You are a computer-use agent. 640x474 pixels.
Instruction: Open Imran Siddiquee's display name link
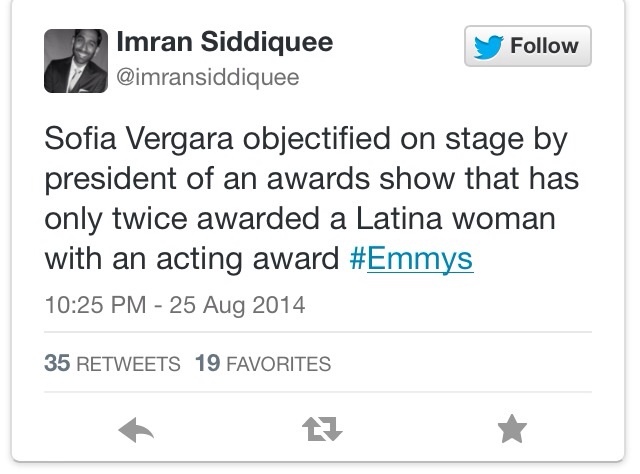(225, 42)
